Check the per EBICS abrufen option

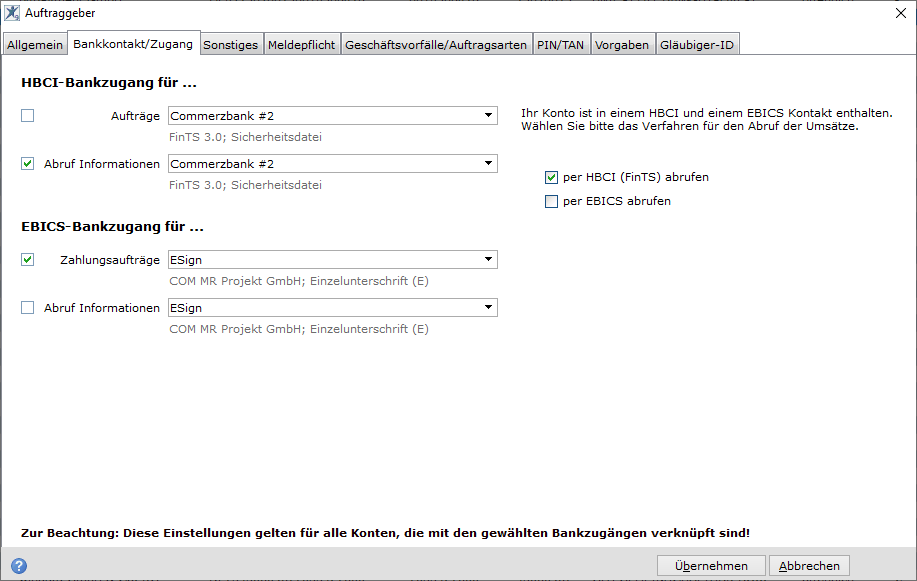(x=551, y=202)
